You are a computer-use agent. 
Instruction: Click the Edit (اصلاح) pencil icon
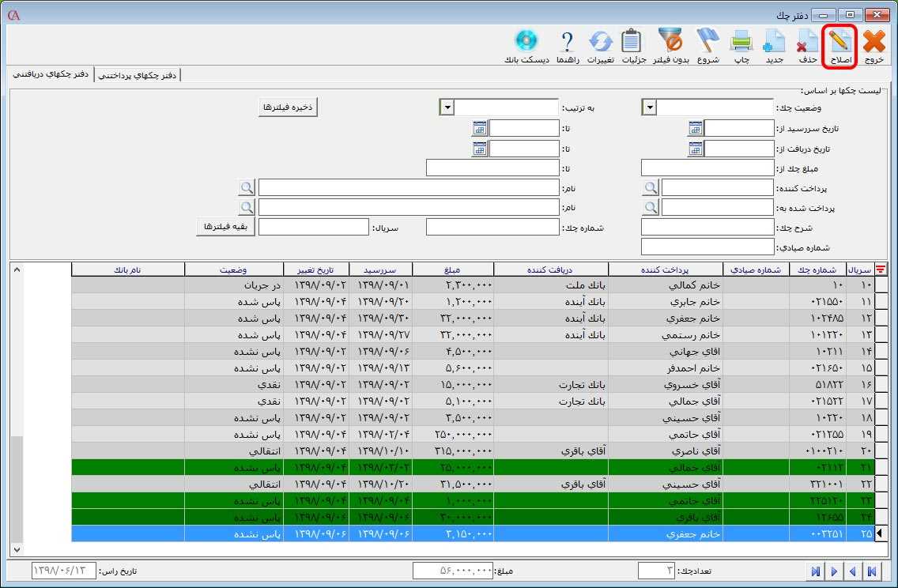pos(840,46)
